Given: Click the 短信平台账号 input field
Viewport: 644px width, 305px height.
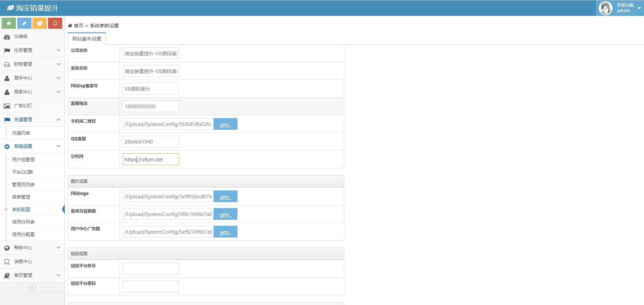Looking at the screenshot, I should point(151,269).
